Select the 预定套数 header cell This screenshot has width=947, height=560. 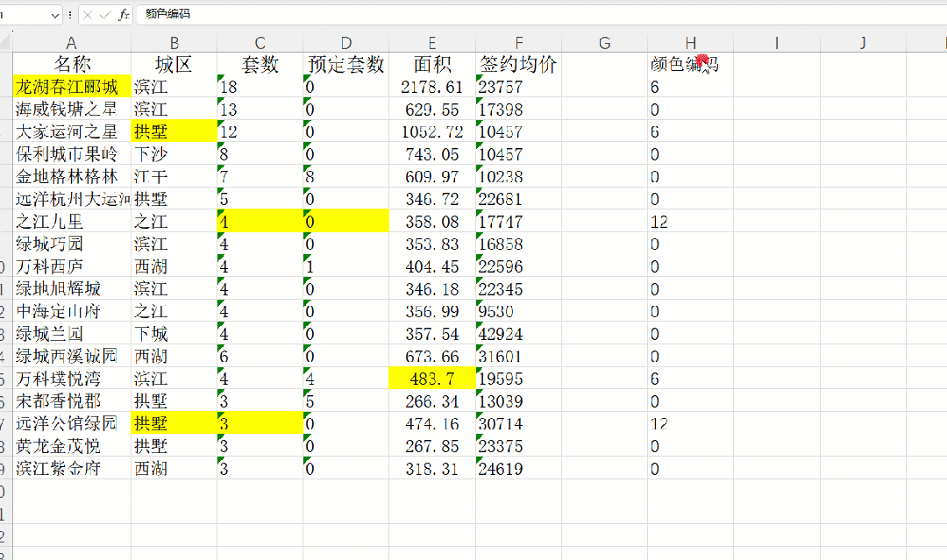[x=346, y=64]
